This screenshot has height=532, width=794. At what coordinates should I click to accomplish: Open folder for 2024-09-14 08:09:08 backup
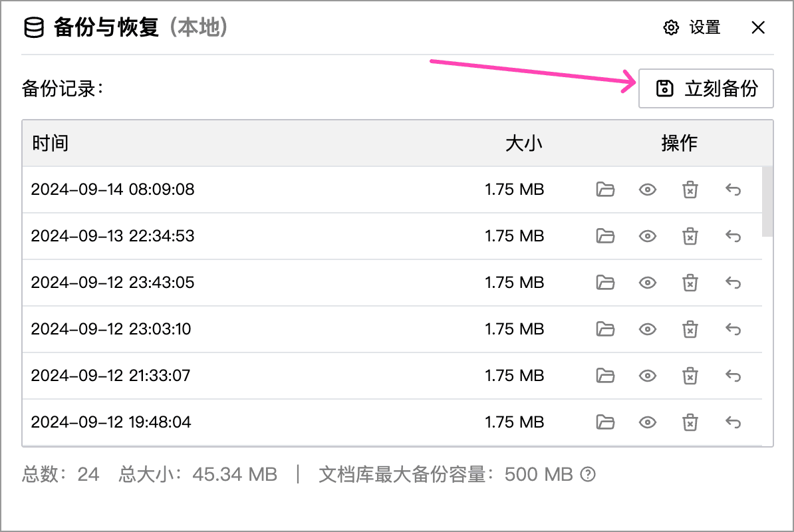[605, 190]
